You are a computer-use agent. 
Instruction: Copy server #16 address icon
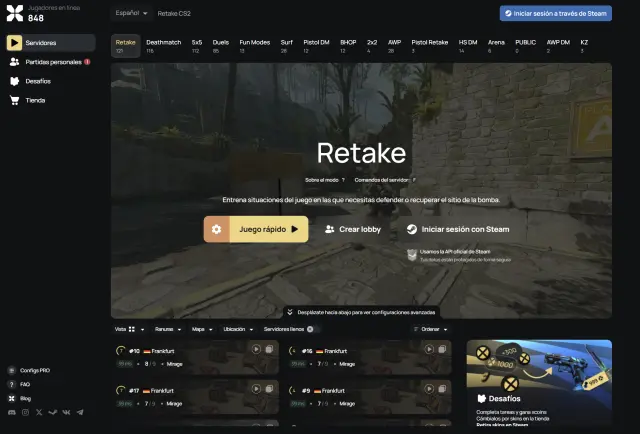(x=442, y=349)
